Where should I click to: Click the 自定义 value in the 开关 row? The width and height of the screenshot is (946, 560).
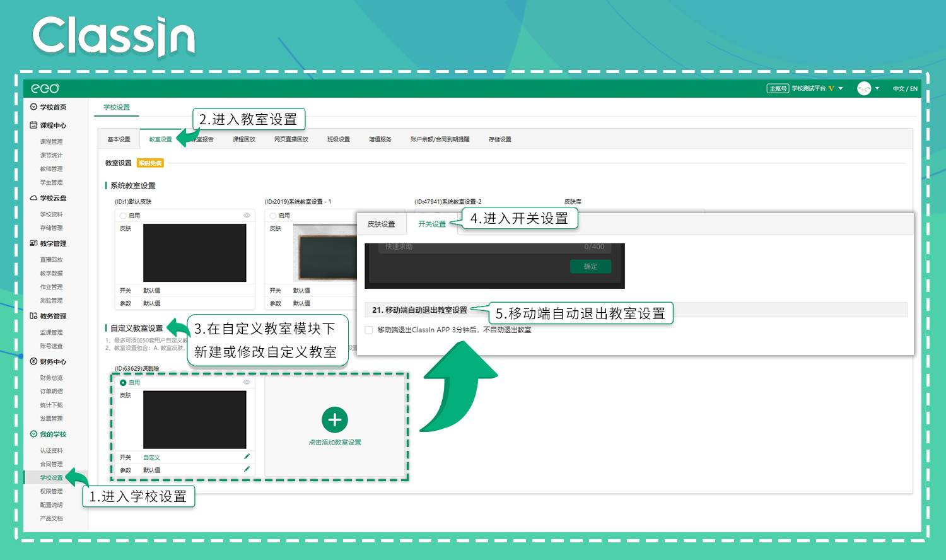click(x=151, y=457)
